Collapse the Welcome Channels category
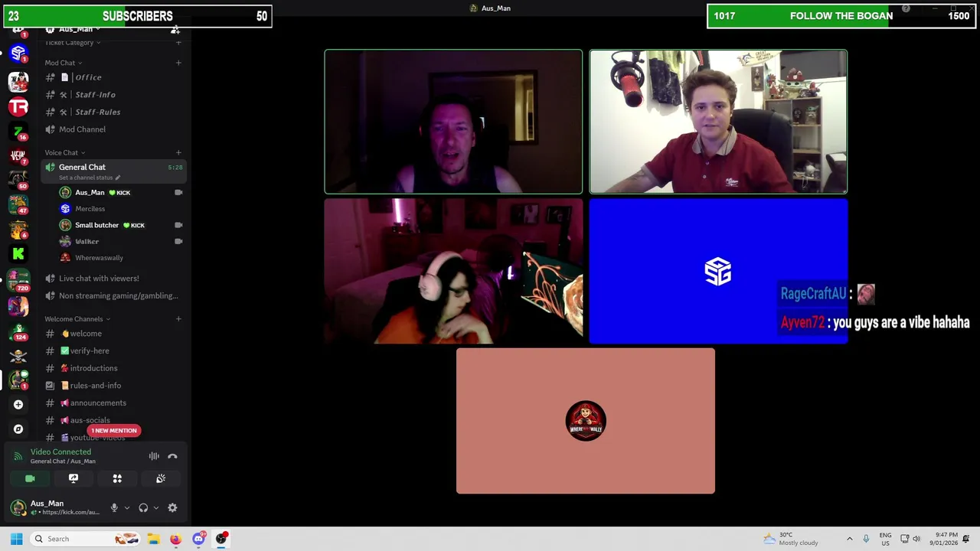Image resolution: width=980 pixels, height=551 pixels. pyautogui.click(x=77, y=318)
